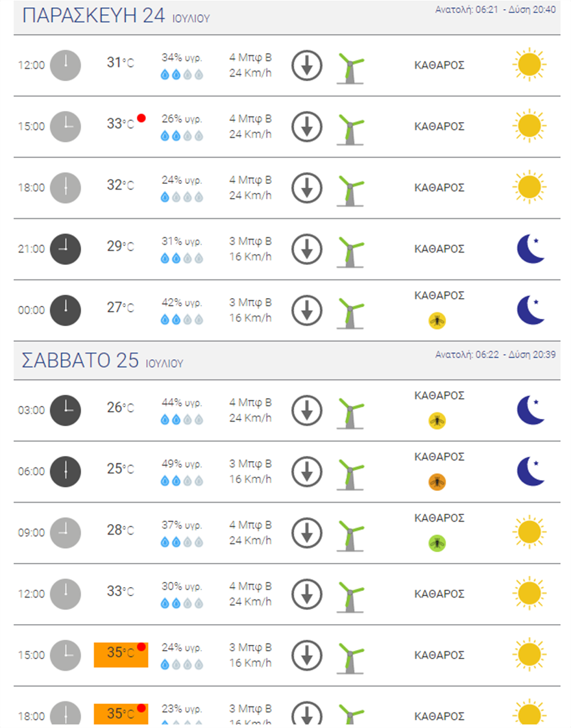Click the sun icon at Saturday 15:00

click(529, 655)
